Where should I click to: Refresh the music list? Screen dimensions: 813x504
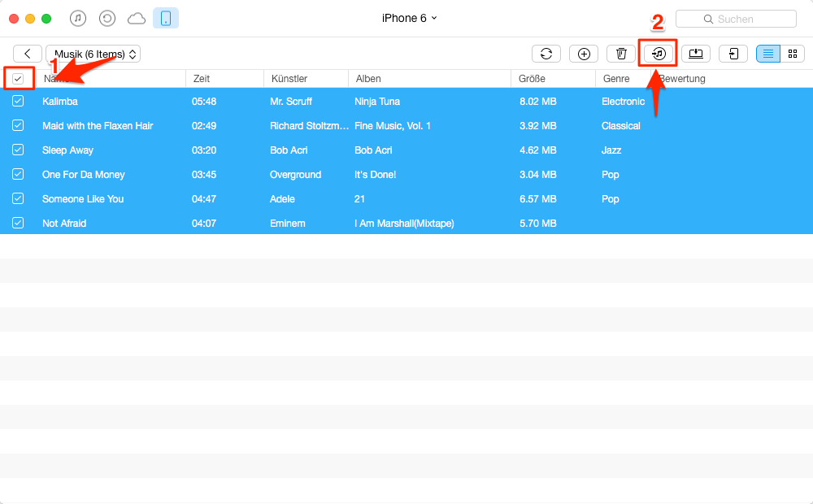(x=546, y=54)
